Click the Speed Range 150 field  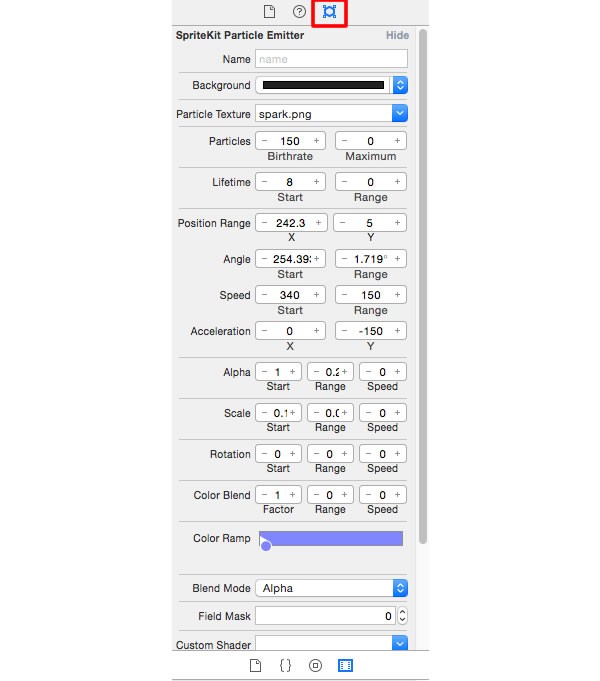pos(371,295)
